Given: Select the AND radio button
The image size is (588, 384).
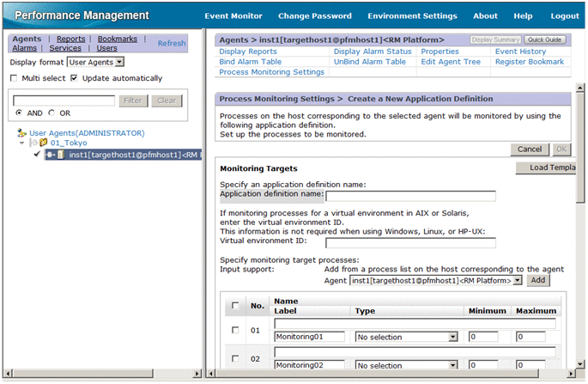Looking at the screenshot, I should pos(19,113).
